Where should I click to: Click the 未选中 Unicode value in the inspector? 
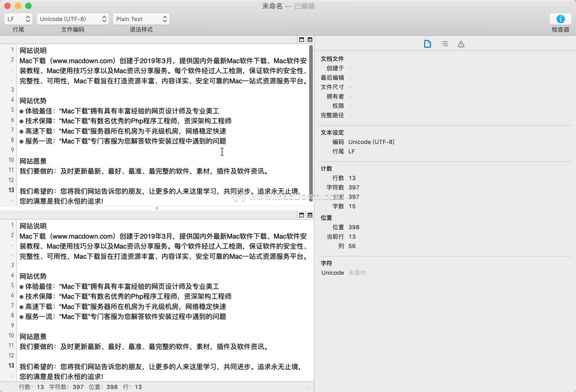pyautogui.click(x=357, y=273)
